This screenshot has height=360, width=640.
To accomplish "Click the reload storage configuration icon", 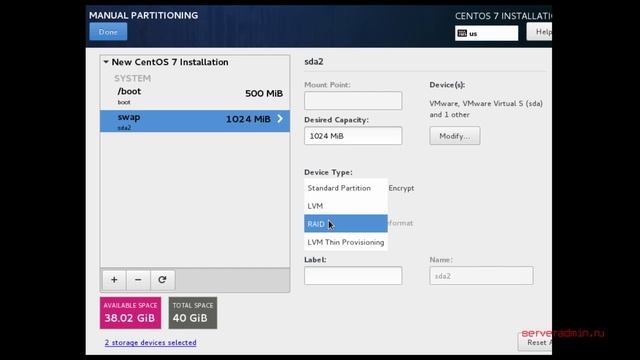I will [162, 280].
